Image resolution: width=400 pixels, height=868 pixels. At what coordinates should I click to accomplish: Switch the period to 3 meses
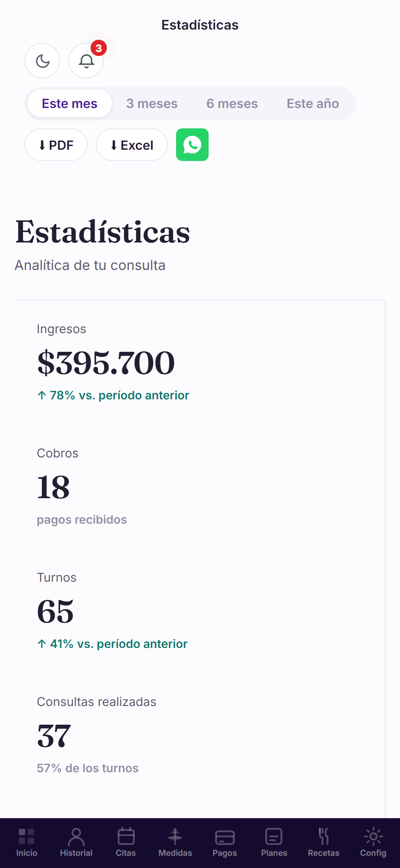(x=152, y=104)
